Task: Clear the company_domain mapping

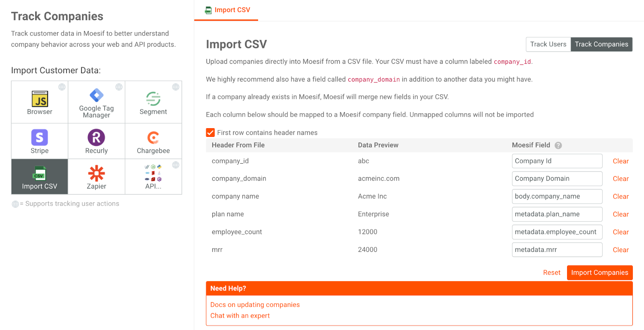Action: tap(620, 179)
